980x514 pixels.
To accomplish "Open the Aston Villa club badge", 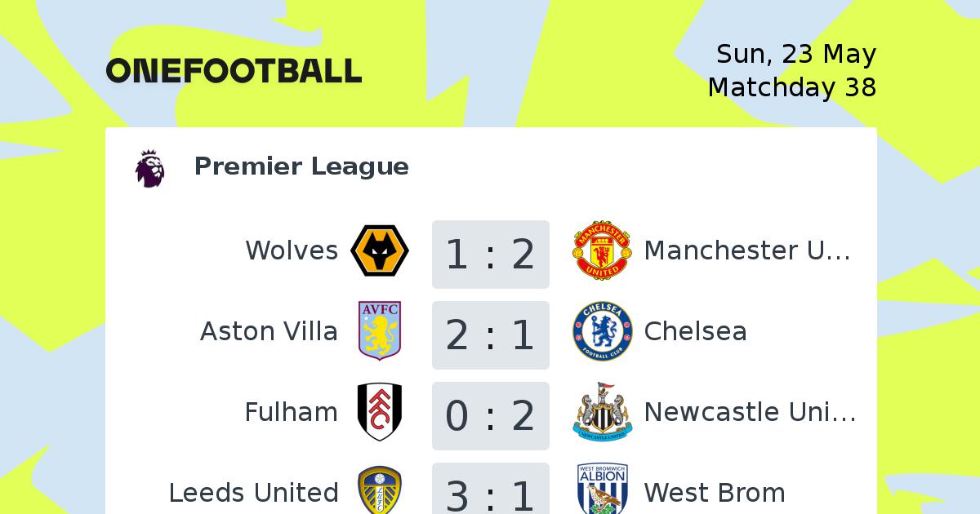I will coord(380,331).
